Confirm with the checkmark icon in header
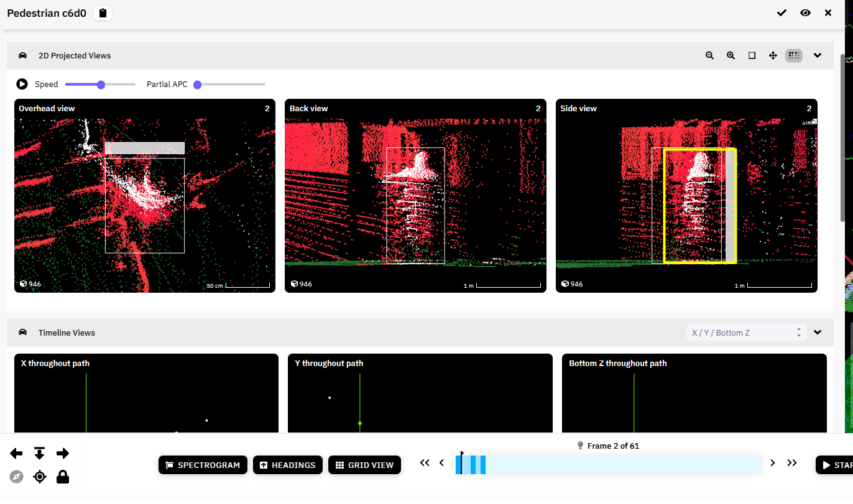 (x=782, y=13)
